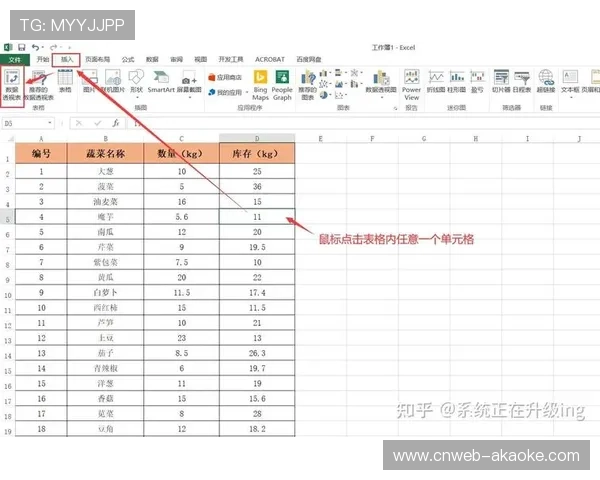Open the Review (审阅) tab
Screen dimensions: 600x480
[176, 59]
